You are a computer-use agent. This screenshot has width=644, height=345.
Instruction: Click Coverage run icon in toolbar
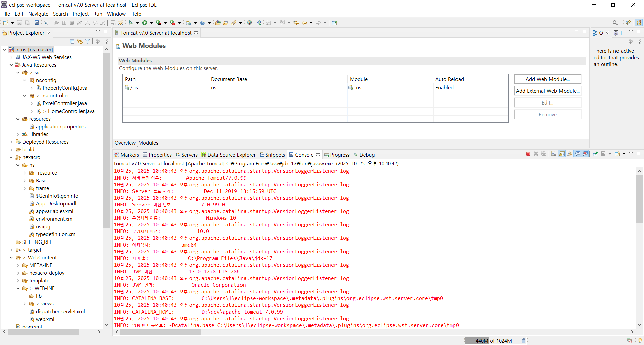pyautogui.click(x=158, y=23)
